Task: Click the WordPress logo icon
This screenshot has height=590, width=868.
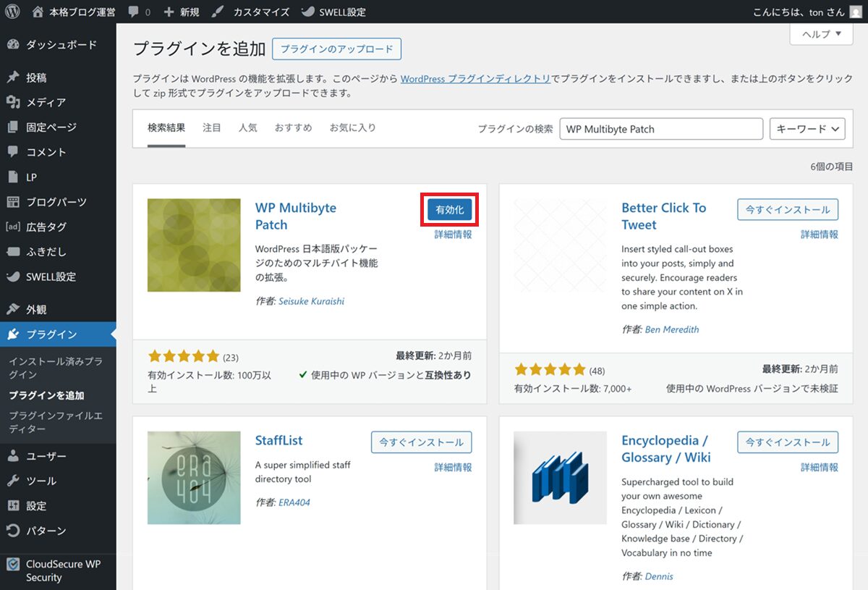Action: 12,12
